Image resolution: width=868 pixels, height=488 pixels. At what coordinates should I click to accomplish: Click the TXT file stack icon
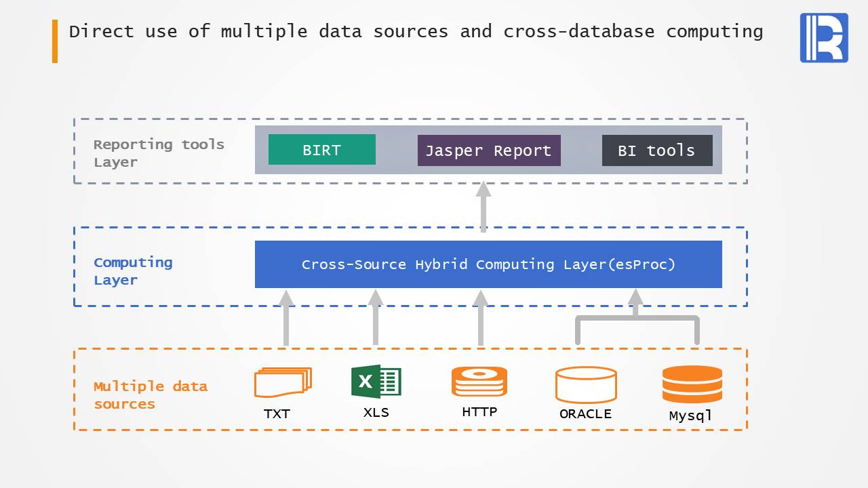coord(283,382)
